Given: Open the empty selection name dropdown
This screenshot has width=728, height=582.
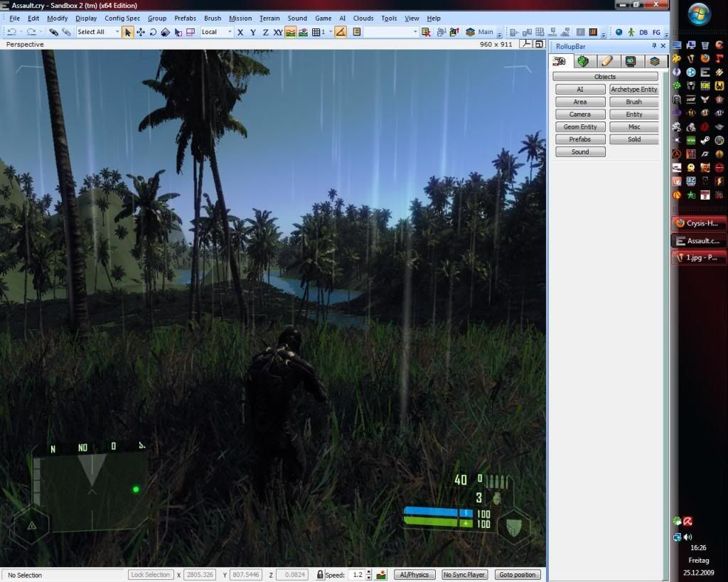Looking at the screenshot, I should 391,32.
